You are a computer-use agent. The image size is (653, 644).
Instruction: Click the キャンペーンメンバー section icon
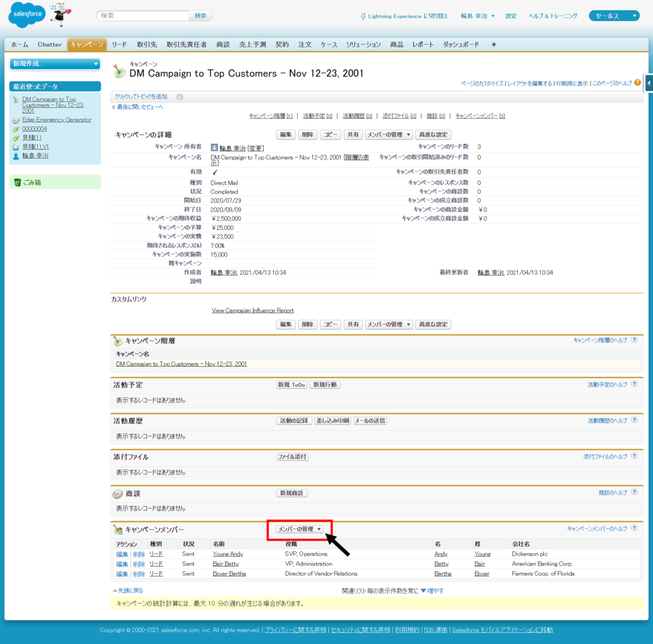pyautogui.click(x=118, y=529)
